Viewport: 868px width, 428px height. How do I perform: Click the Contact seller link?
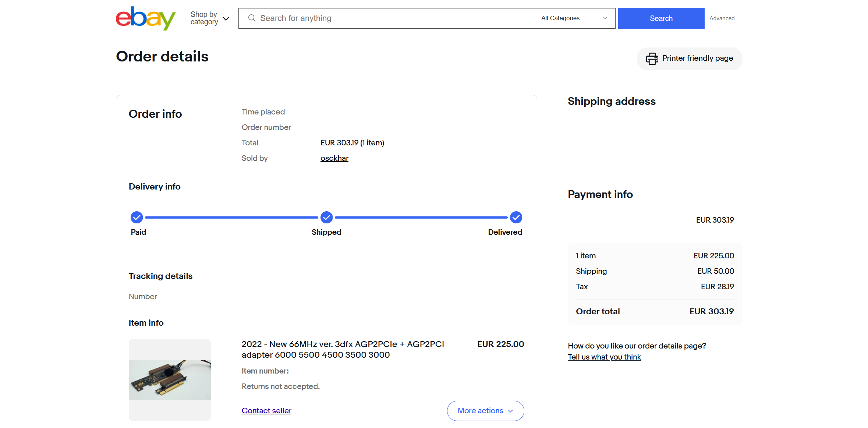266,411
